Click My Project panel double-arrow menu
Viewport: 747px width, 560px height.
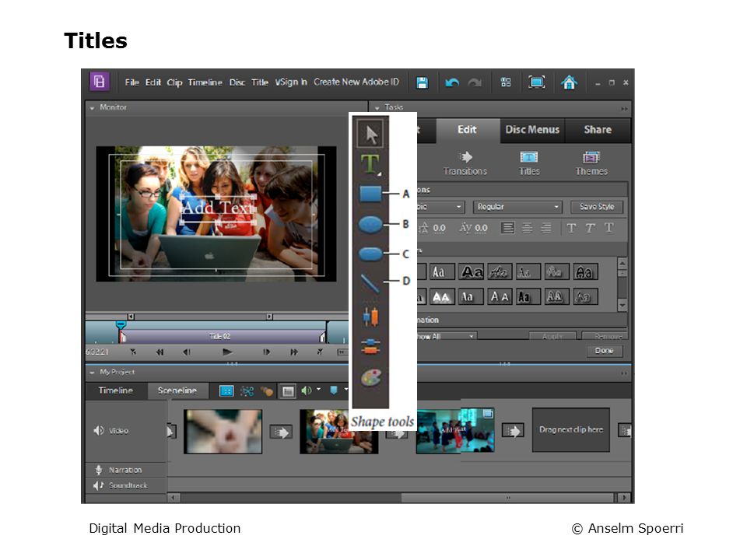coord(624,373)
